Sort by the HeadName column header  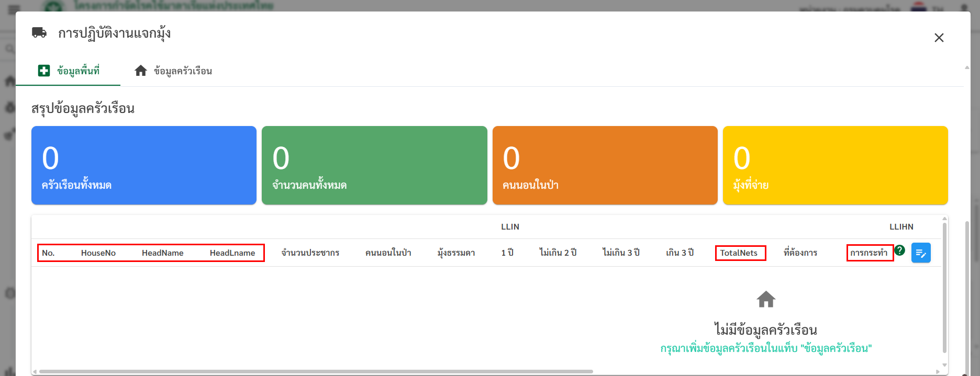point(162,253)
